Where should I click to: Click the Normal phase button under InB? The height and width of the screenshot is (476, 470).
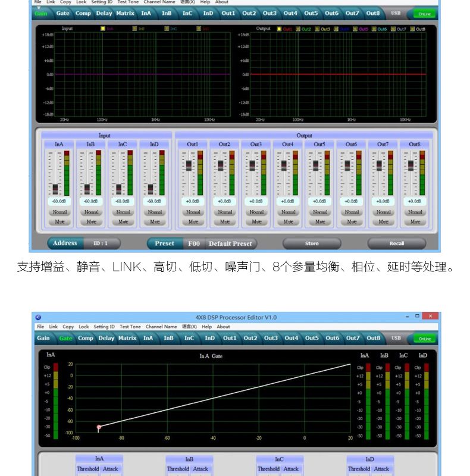[91, 212]
